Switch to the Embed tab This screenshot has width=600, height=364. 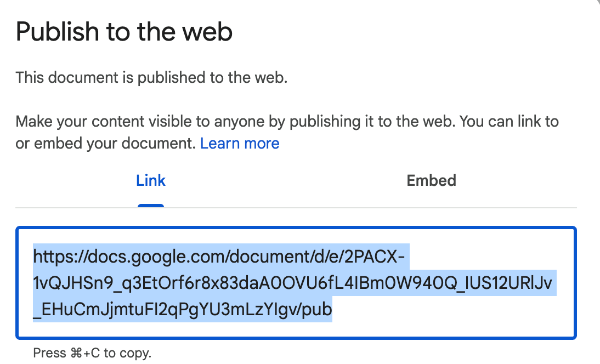[x=431, y=180]
